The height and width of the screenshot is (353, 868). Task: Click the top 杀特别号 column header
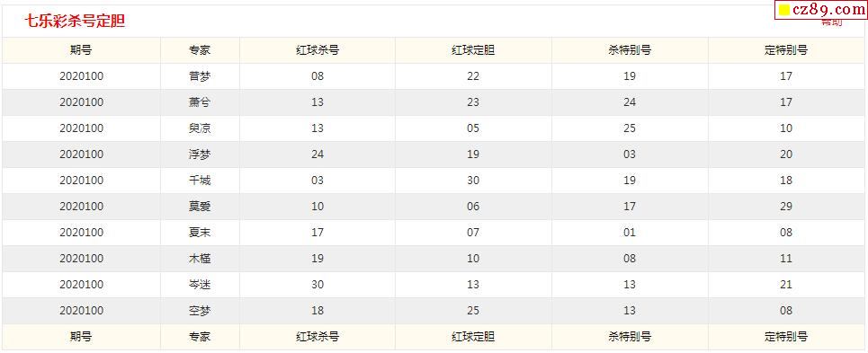(x=630, y=50)
